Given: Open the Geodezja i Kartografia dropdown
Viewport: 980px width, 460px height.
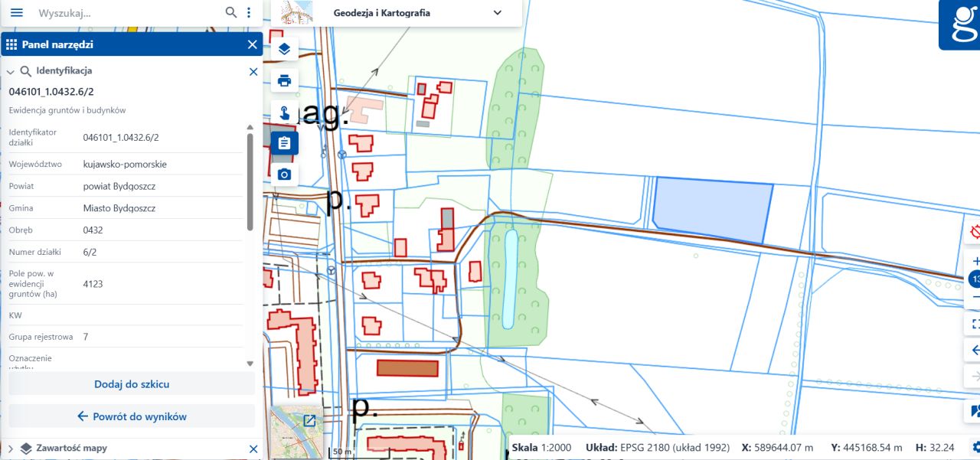Looking at the screenshot, I should pyautogui.click(x=496, y=13).
